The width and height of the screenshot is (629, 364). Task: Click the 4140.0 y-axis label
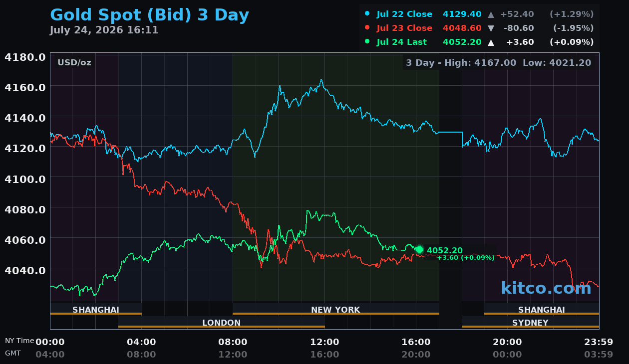click(25, 117)
